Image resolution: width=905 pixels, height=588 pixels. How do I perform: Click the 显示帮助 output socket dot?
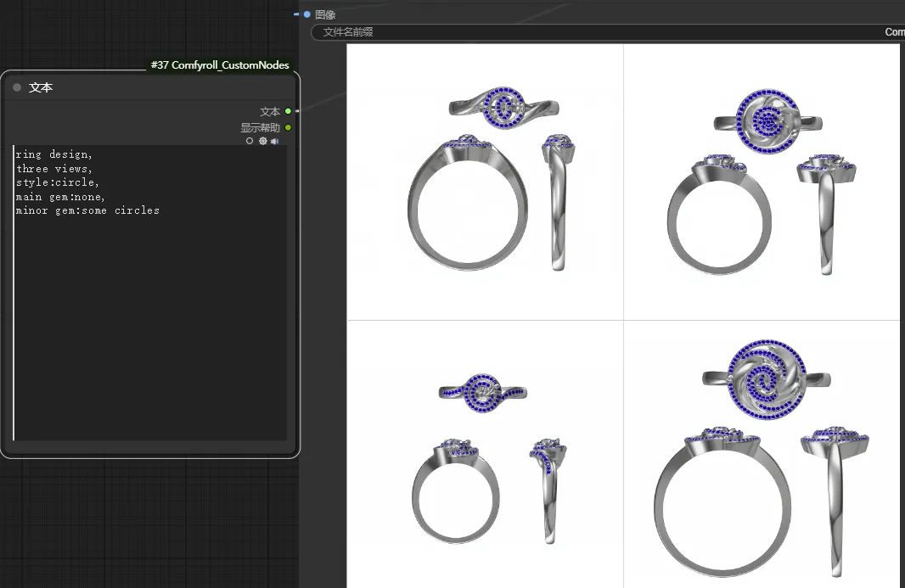(x=288, y=127)
